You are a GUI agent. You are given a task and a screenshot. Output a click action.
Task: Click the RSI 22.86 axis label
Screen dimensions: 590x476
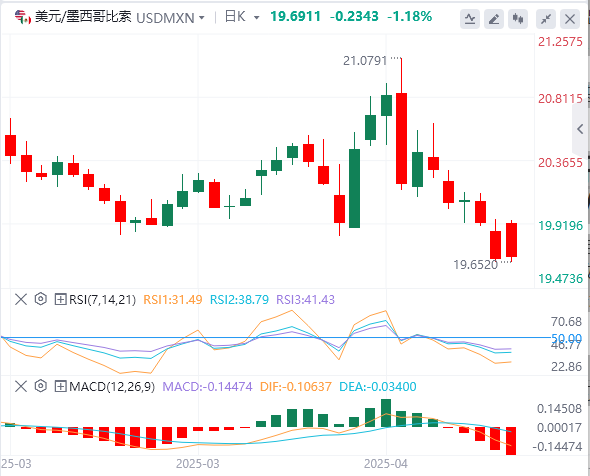(x=566, y=367)
